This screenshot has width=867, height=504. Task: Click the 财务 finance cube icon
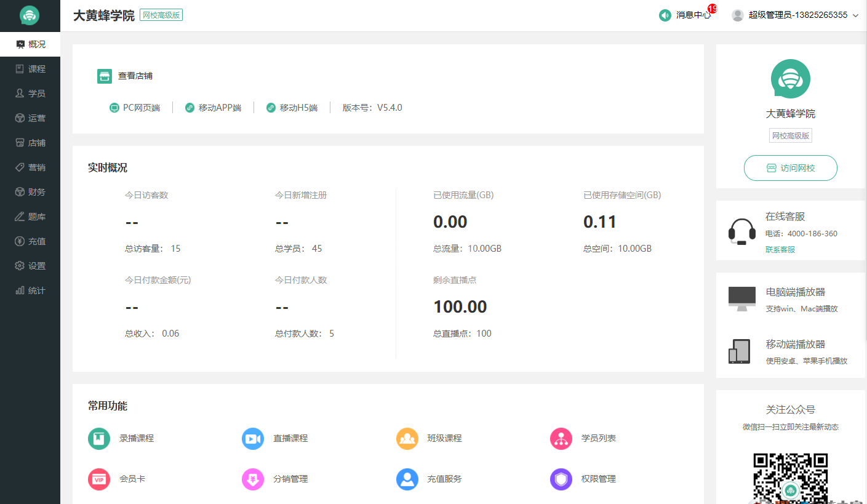coord(20,192)
